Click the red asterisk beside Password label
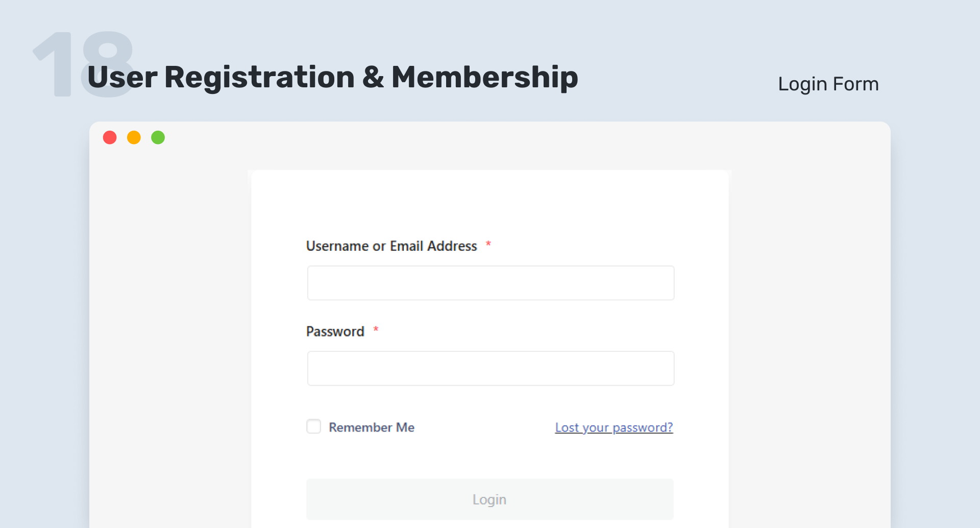 click(x=376, y=329)
